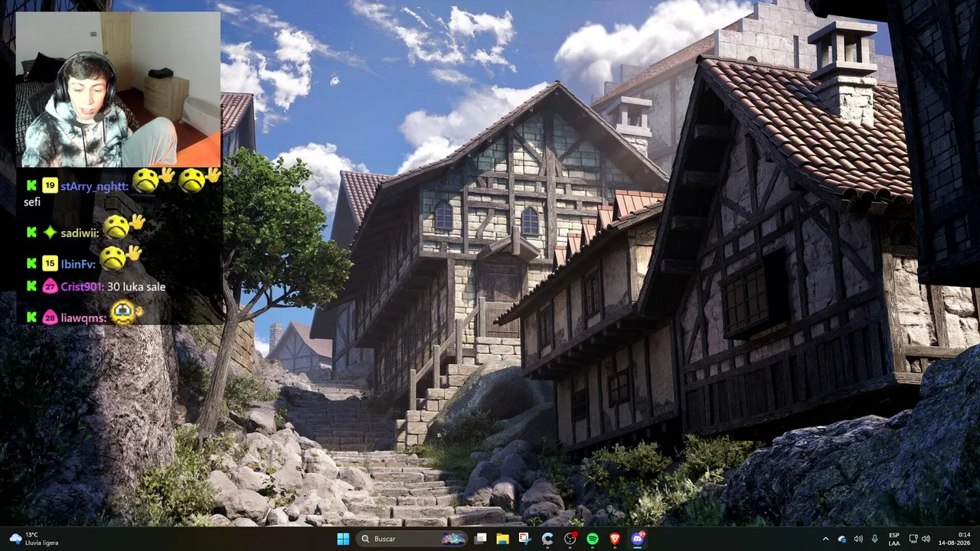
Task: Open the OneDrive cloud tray icon
Action: [x=842, y=539]
